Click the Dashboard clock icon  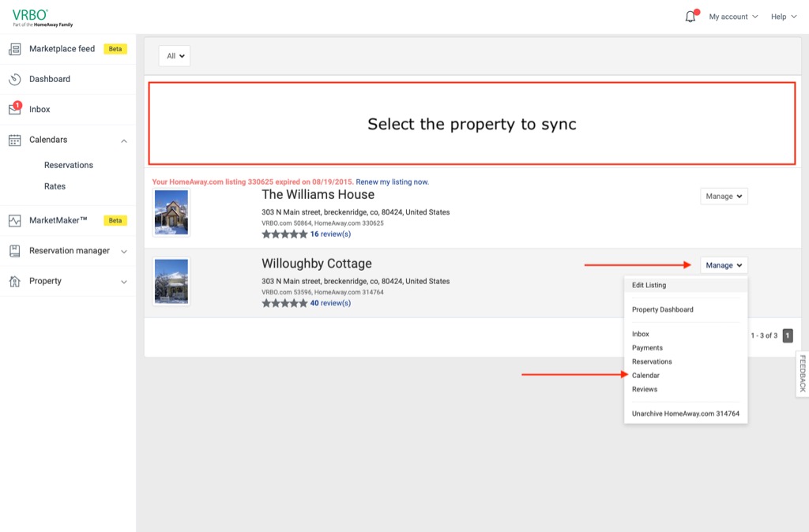(x=14, y=80)
